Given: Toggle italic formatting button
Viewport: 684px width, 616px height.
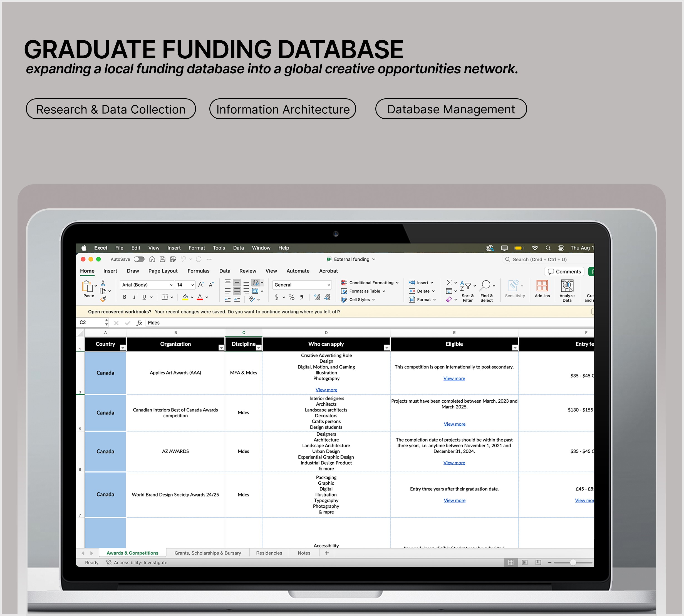Looking at the screenshot, I should tap(134, 297).
